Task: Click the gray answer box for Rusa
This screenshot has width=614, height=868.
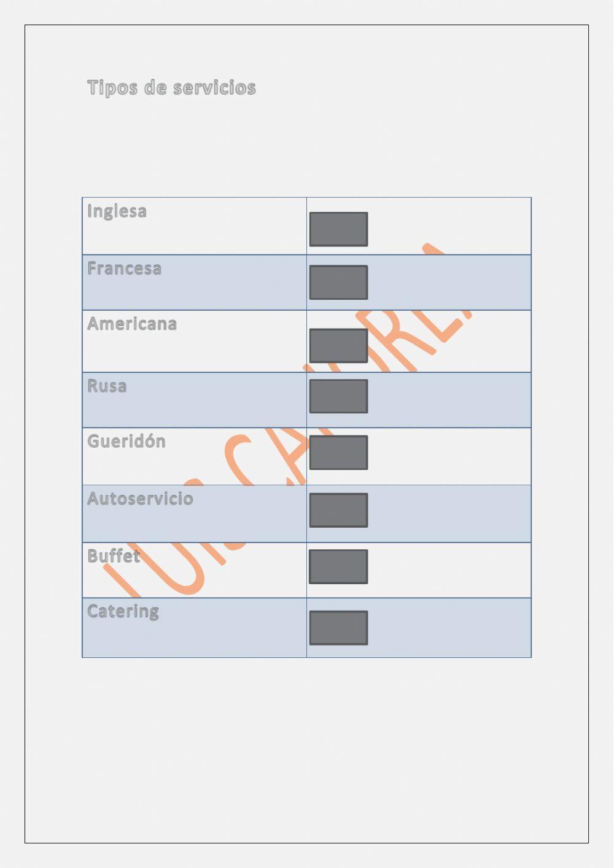Action: click(338, 396)
